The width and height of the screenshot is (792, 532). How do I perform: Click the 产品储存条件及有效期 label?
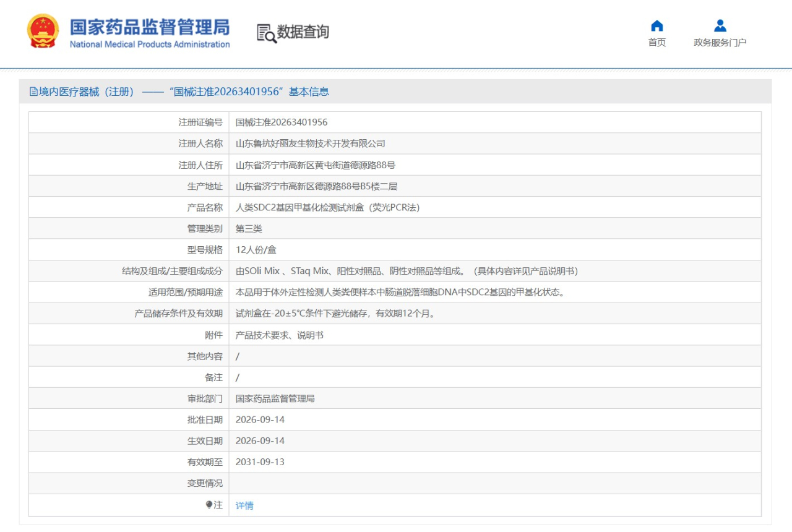point(179,314)
